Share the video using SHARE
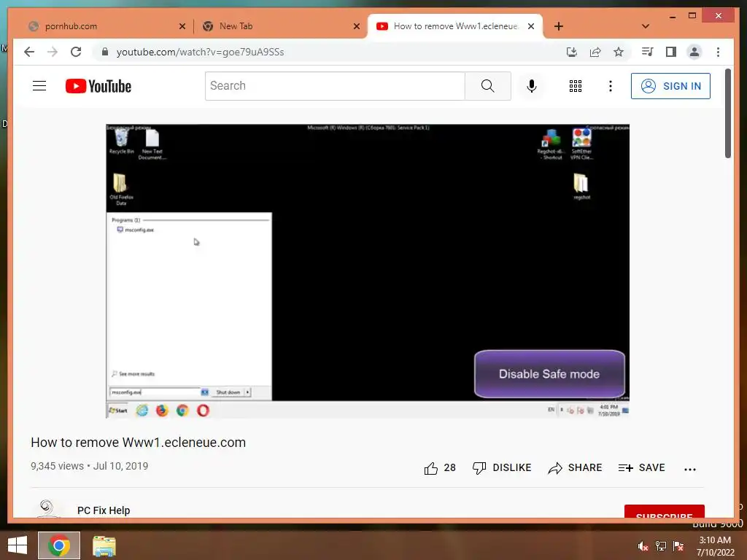Viewport: 747px width, 560px height. pos(575,468)
